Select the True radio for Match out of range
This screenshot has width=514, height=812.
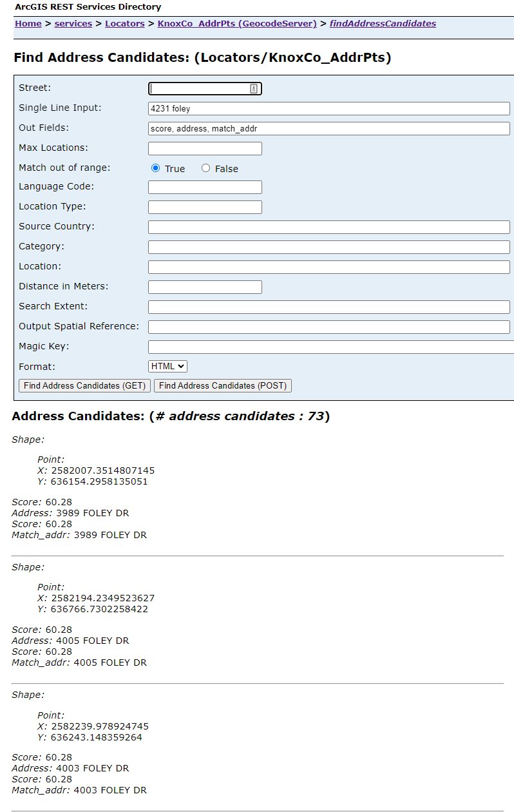coord(155,168)
